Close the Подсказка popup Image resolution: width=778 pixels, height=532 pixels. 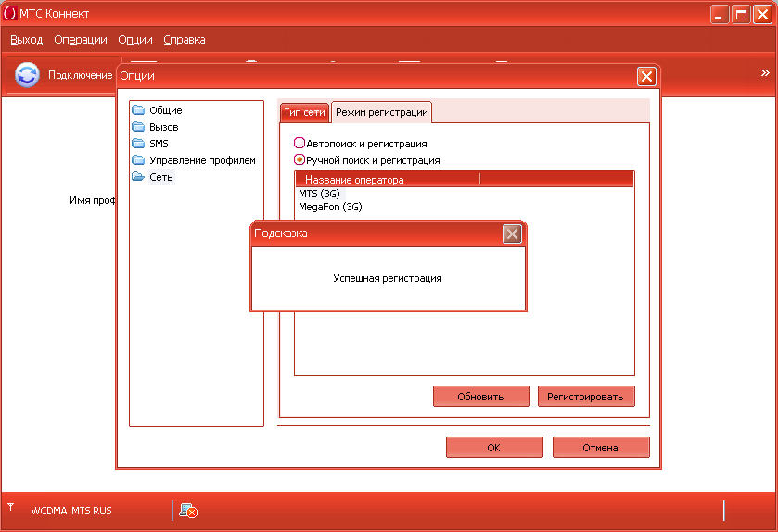[x=512, y=234]
